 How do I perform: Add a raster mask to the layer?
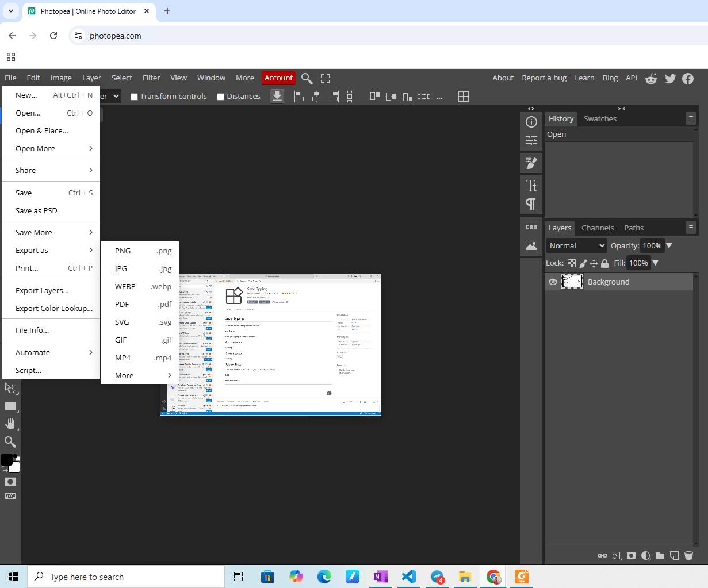point(631,556)
